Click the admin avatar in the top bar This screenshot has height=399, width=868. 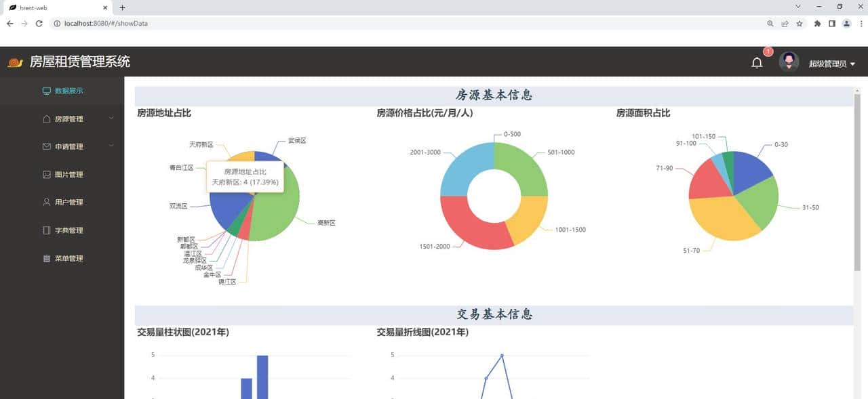(x=789, y=61)
